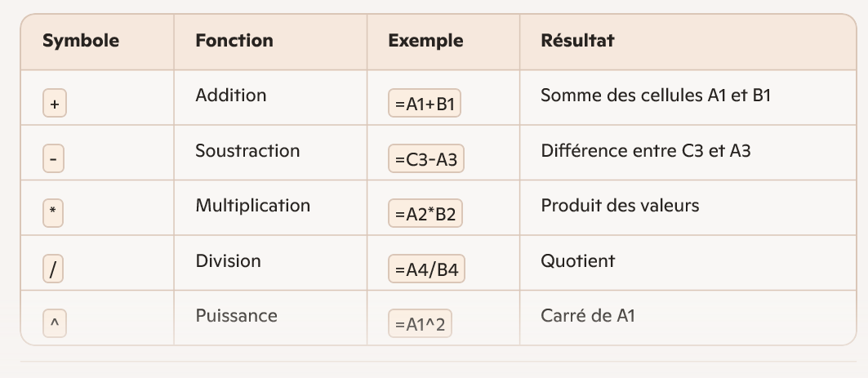Image resolution: width=868 pixels, height=378 pixels.
Task: Click the Résultat column header
Action: point(577,41)
